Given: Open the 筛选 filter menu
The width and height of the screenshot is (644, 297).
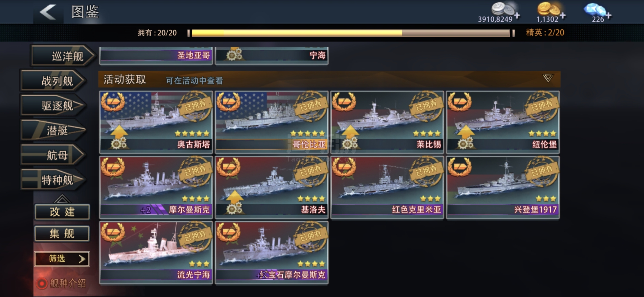Looking at the screenshot, I should coord(62,259).
